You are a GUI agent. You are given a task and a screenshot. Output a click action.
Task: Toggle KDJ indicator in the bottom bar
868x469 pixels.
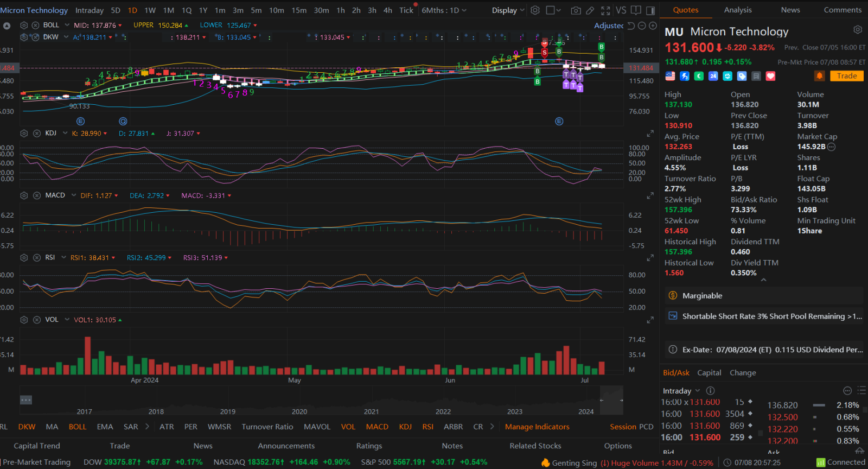[405, 427]
